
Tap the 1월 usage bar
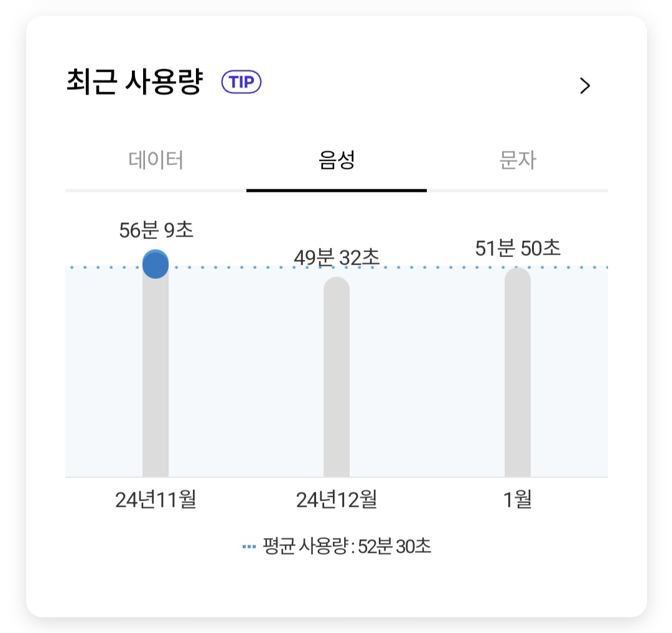[517, 372]
